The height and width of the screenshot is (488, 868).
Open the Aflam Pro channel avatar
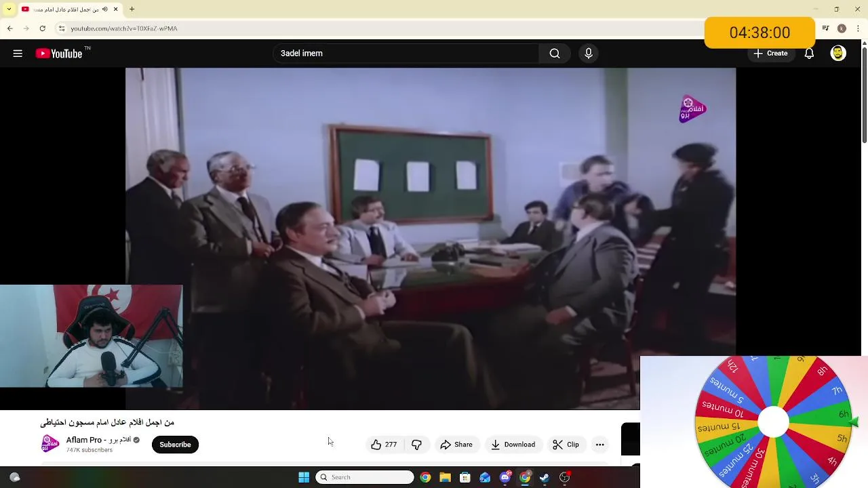[x=50, y=444]
